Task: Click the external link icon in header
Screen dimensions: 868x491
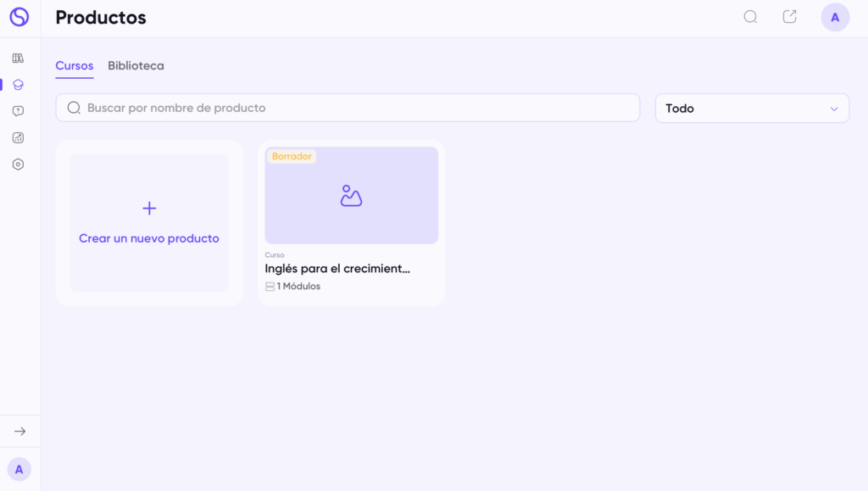Action: coord(789,17)
